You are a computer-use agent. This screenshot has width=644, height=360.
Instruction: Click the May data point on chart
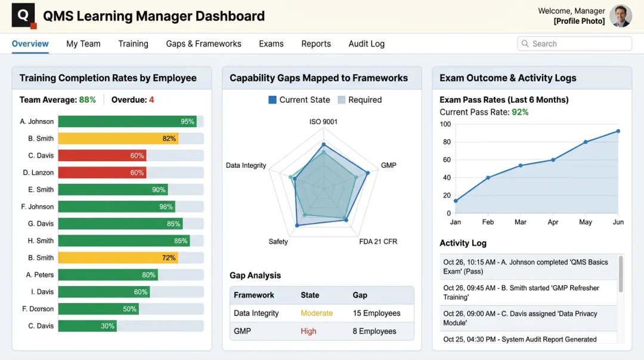(586, 142)
